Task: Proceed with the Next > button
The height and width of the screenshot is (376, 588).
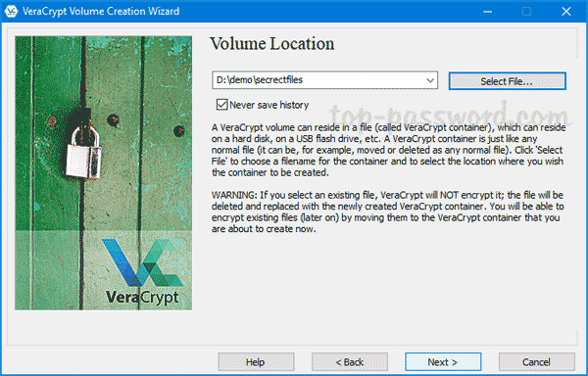Action: point(443,362)
